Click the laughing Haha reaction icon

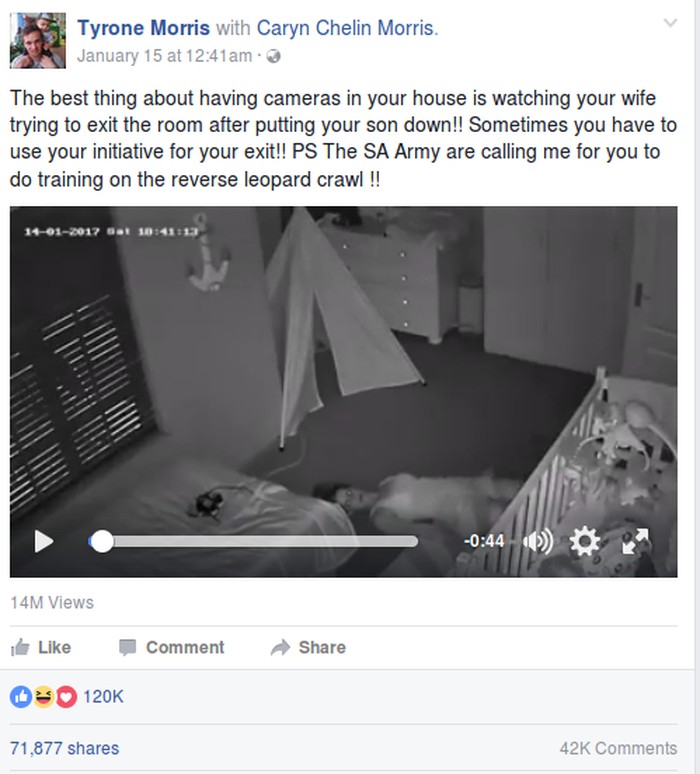pyautogui.click(x=43, y=697)
